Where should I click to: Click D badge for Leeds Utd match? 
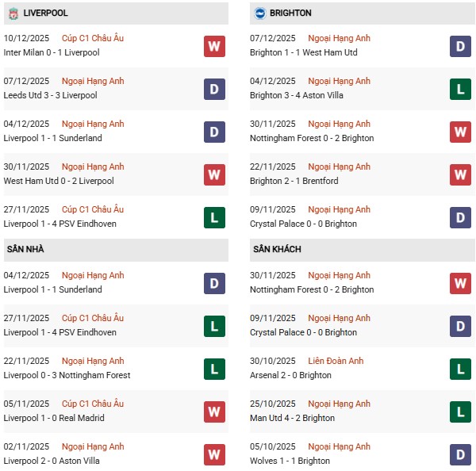[214, 89]
